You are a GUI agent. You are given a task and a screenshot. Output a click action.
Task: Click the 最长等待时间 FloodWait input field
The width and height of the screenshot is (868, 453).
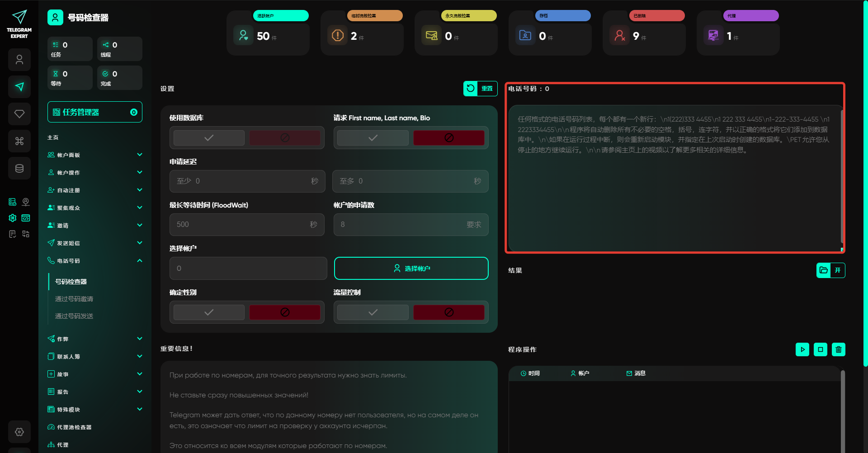(x=240, y=225)
